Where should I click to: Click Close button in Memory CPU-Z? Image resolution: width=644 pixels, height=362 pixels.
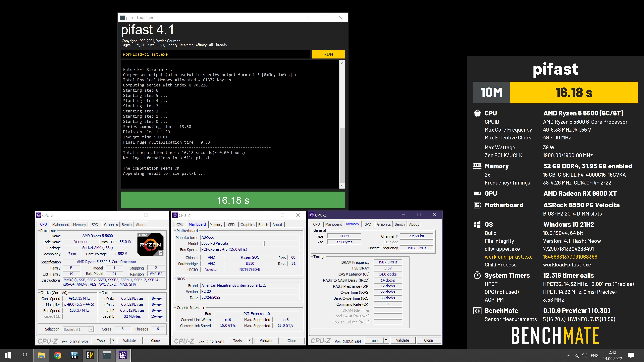click(x=428, y=340)
